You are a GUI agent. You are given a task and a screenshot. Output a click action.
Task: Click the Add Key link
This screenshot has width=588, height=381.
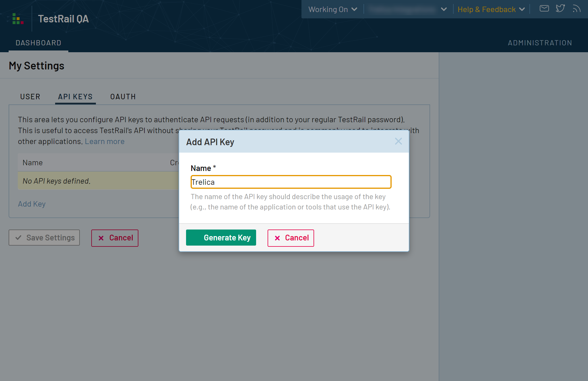[x=32, y=204]
